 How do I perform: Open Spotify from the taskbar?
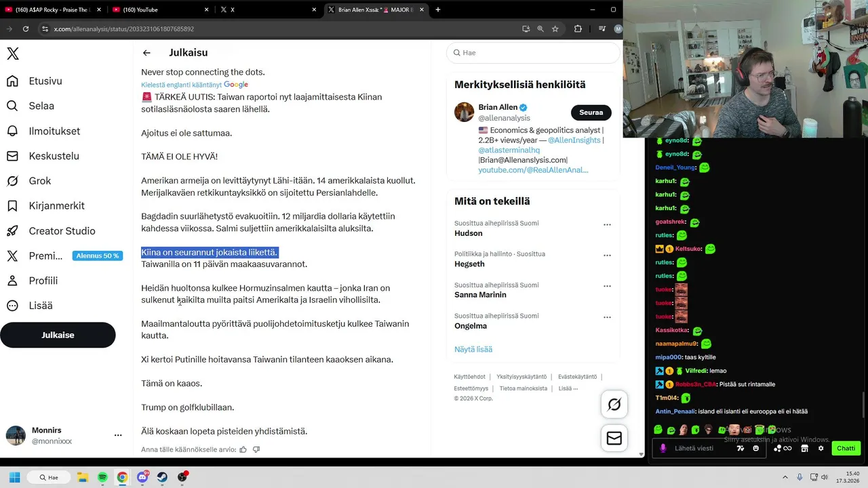(102, 477)
